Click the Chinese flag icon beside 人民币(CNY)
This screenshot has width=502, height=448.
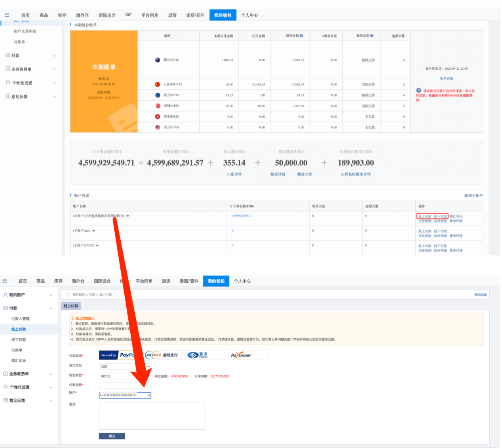(x=158, y=84)
